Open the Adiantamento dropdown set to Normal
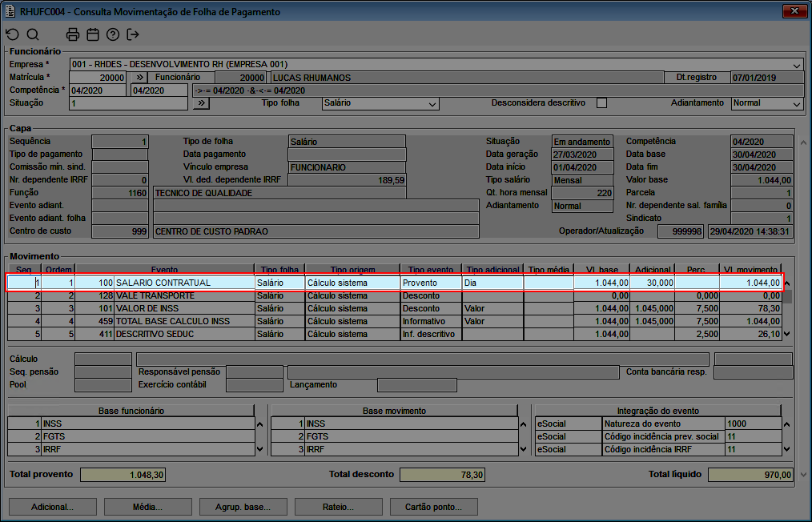This screenshot has height=522, width=812. [797, 104]
